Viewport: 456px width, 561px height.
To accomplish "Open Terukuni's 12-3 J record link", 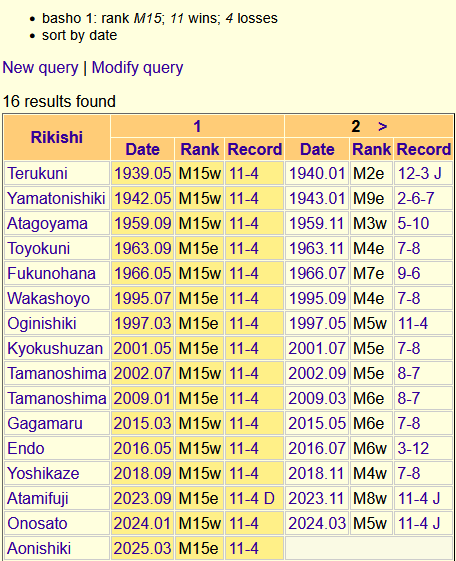I will pos(420,174).
